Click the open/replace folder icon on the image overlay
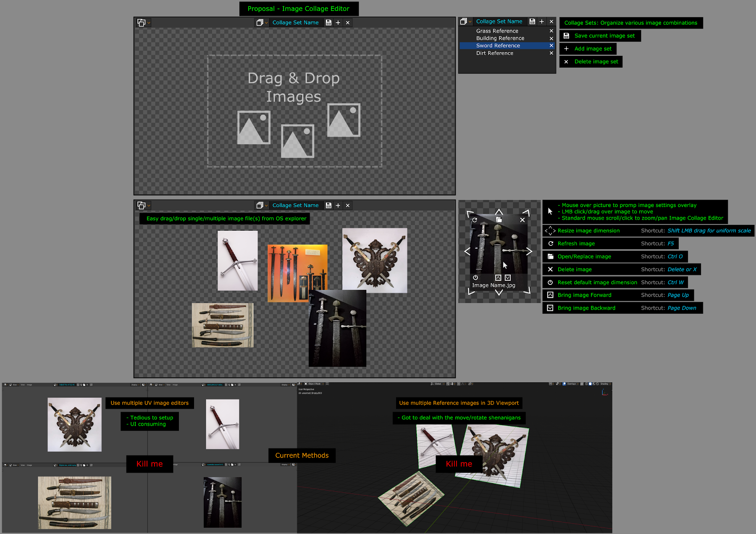Screen dimensions: 756x534 point(499,219)
